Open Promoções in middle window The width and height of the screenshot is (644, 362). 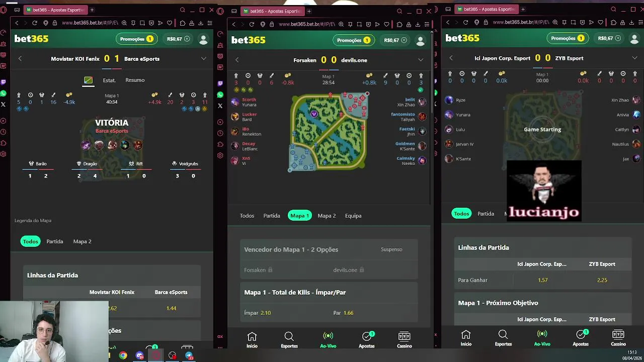tap(353, 40)
